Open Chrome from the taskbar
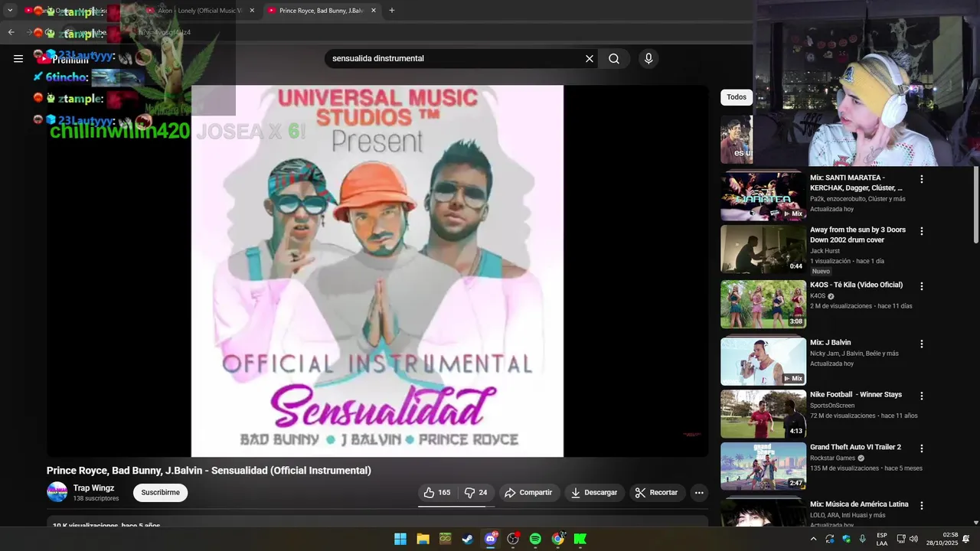Viewport: 980px width, 551px height. click(558, 539)
